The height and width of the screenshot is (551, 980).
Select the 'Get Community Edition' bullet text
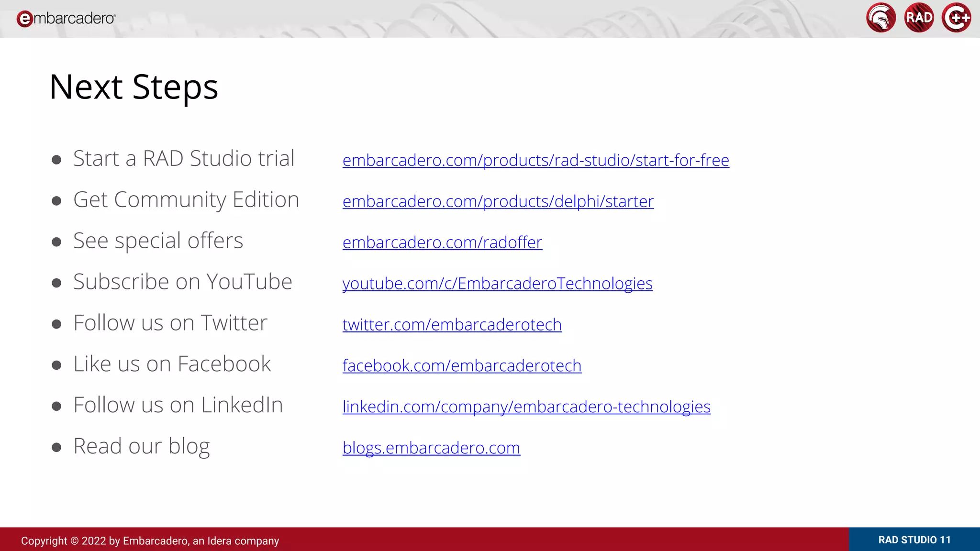click(186, 200)
